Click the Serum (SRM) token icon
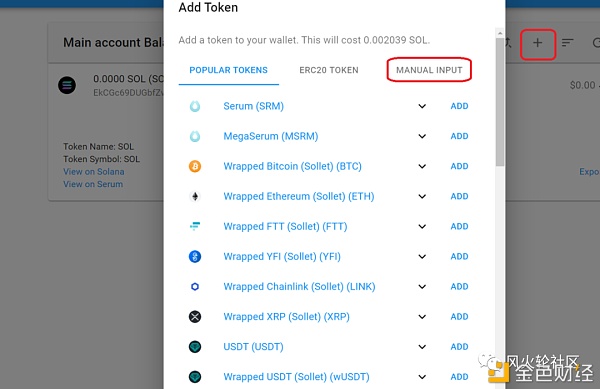600x389 pixels. (195, 106)
